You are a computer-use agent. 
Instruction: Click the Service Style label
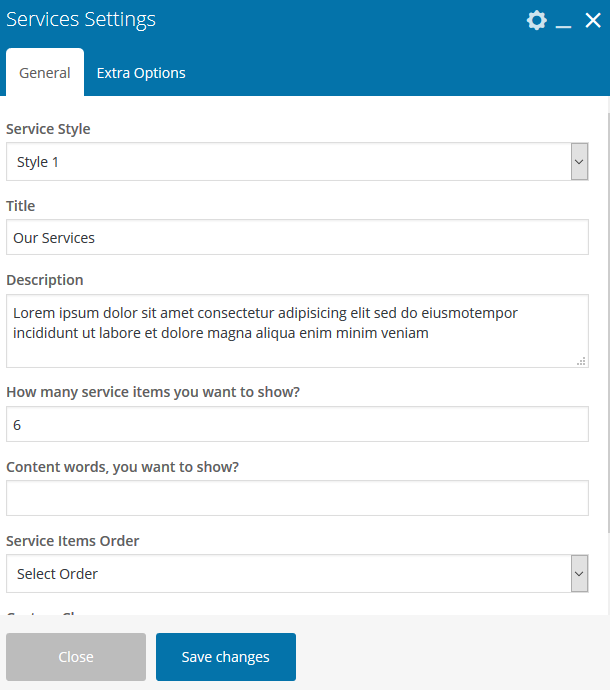48,129
